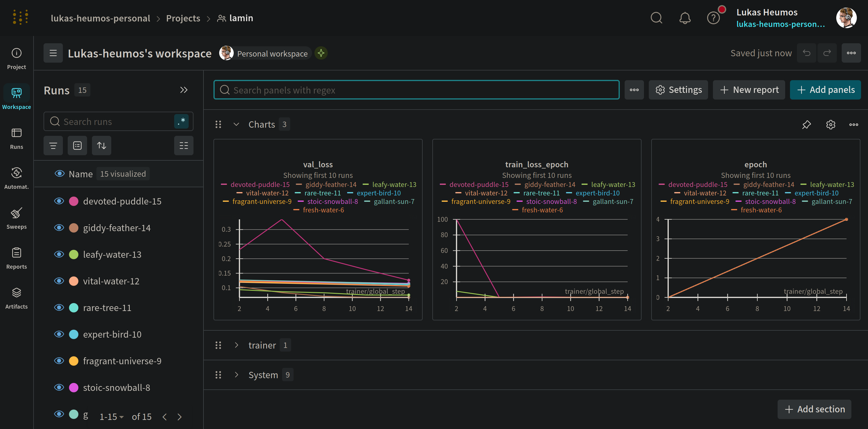
Task: Click the runs filter icon
Action: pyautogui.click(x=53, y=146)
